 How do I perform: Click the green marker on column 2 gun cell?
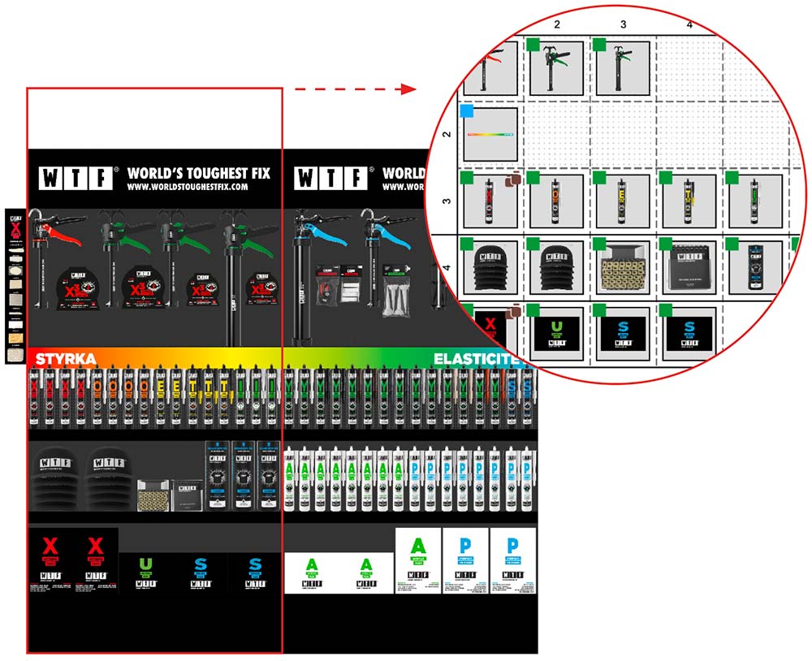click(533, 44)
